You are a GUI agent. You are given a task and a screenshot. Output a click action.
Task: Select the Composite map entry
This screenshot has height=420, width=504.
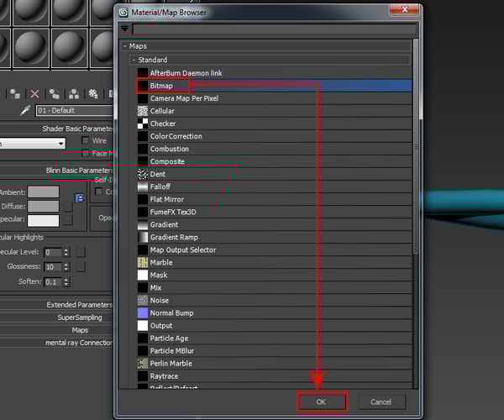[274, 161]
